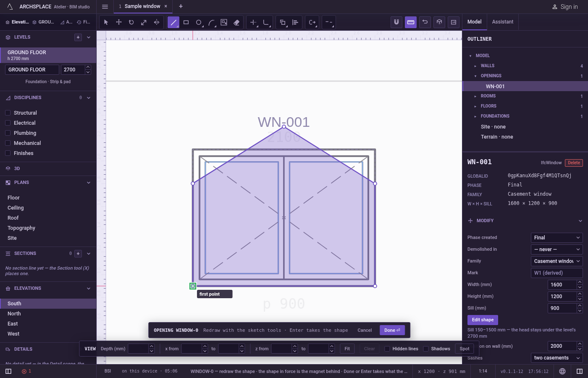Click the Edit shape button

(x=483, y=320)
